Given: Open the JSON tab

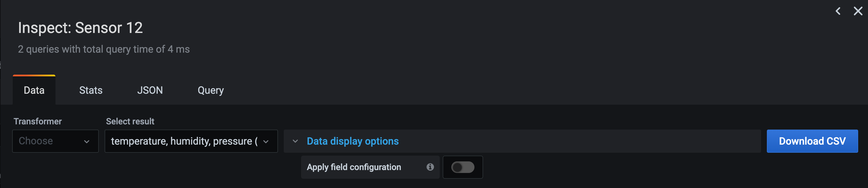Looking at the screenshot, I should pyautogui.click(x=150, y=90).
